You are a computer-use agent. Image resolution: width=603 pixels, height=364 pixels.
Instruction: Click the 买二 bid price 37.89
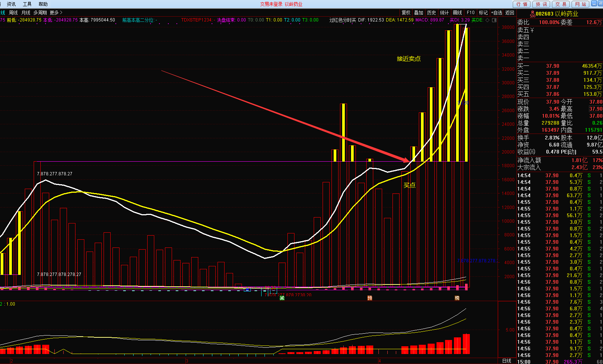pos(553,73)
